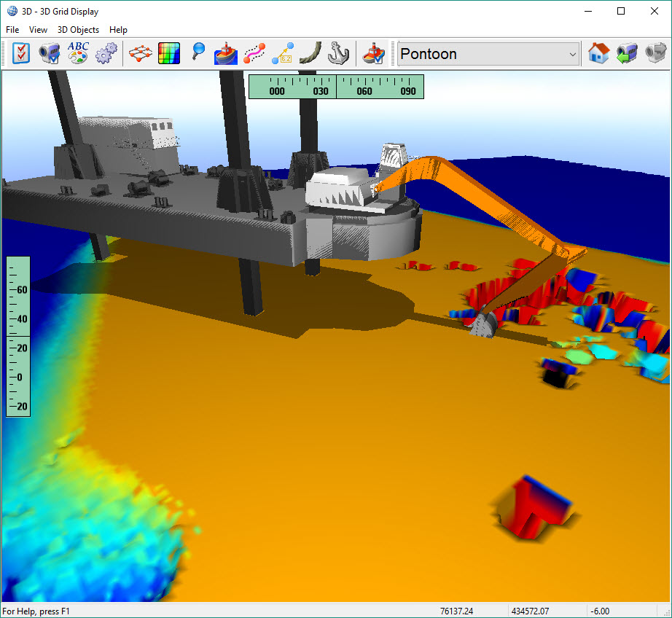The height and width of the screenshot is (618, 672).
Task: Open the 3D Objects menu
Action: click(x=78, y=30)
